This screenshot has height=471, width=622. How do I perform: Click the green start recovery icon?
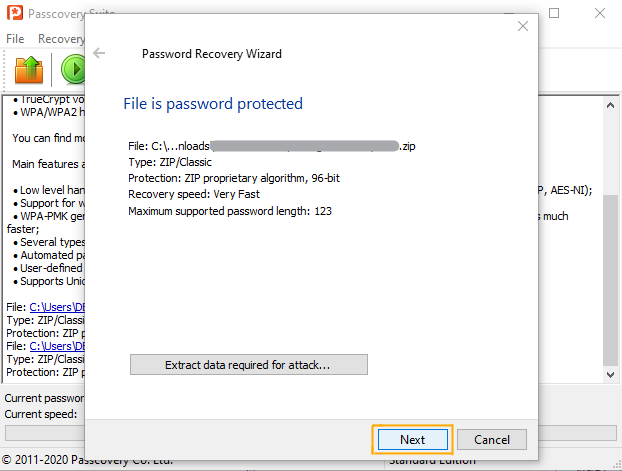pos(73,69)
